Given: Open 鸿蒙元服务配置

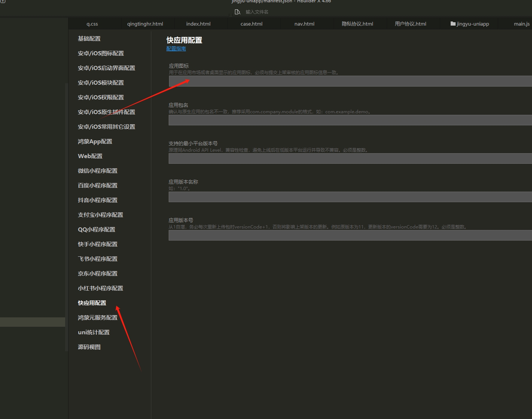Looking at the screenshot, I should 98,318.
